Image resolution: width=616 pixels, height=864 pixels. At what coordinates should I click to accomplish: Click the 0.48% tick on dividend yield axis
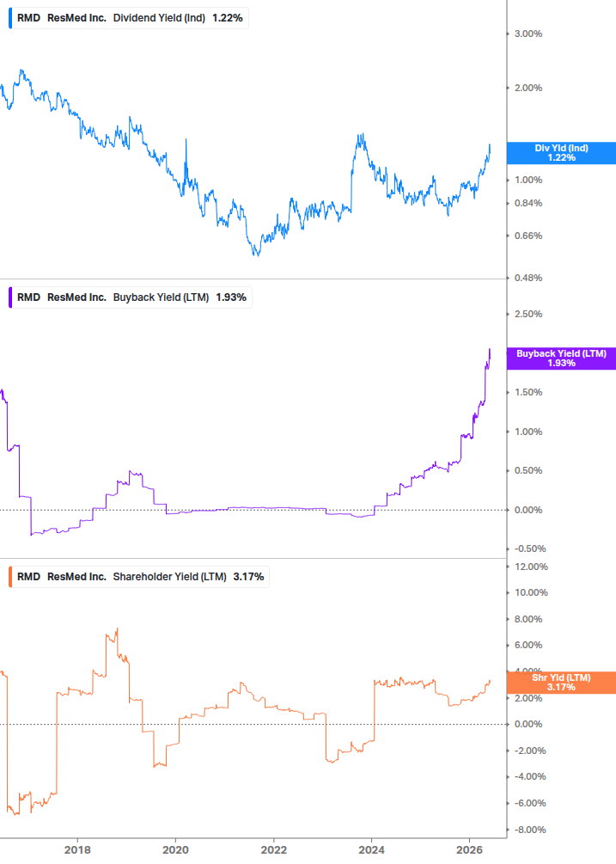[528, 278]
